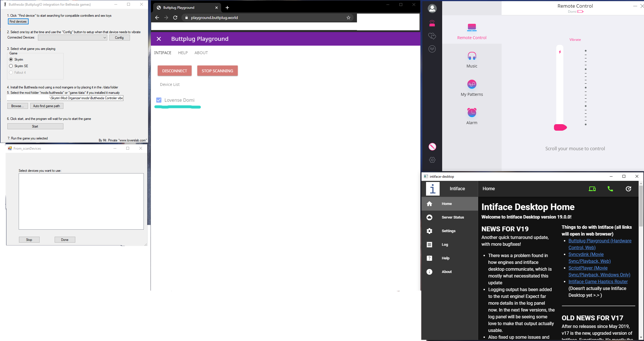
Task: Close the Buttplug Playground side panel X
Action: (159, 39)
